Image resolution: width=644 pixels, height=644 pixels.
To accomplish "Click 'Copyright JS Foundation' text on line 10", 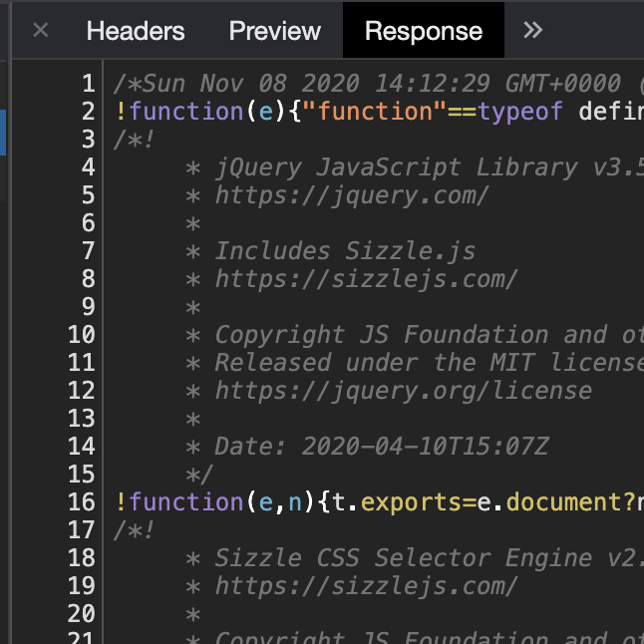I will click(382, 334).
